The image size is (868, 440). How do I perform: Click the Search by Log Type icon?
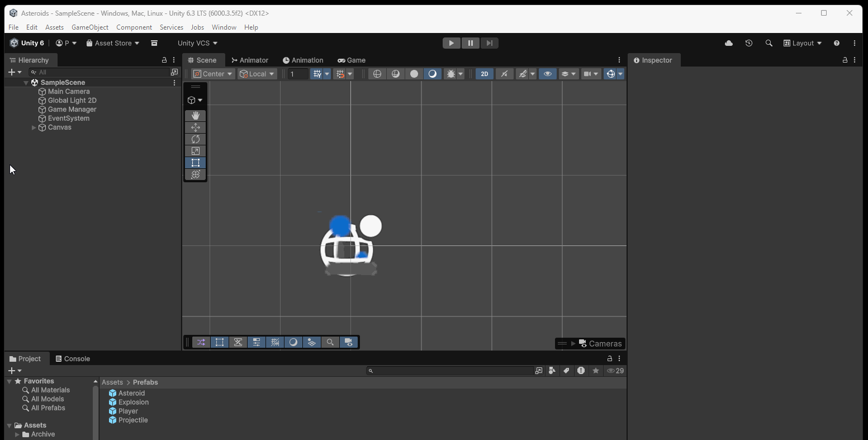click(x=581, y=371)
